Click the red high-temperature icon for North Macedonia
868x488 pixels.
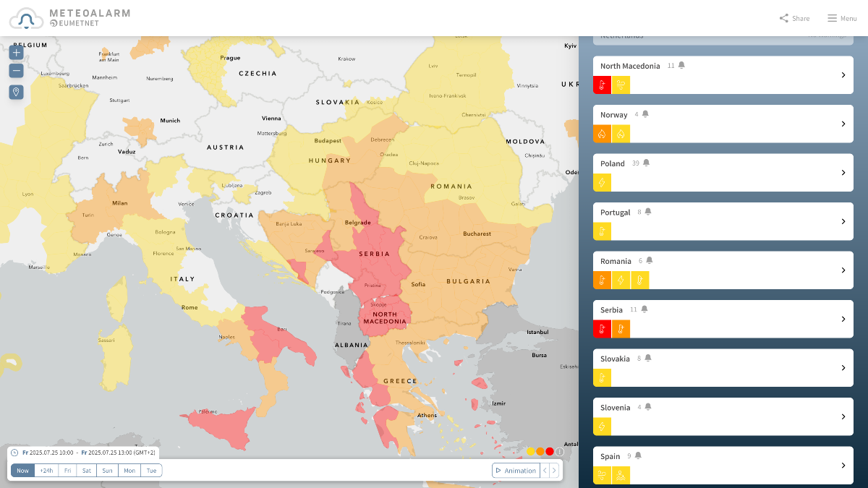click(602, 85)
